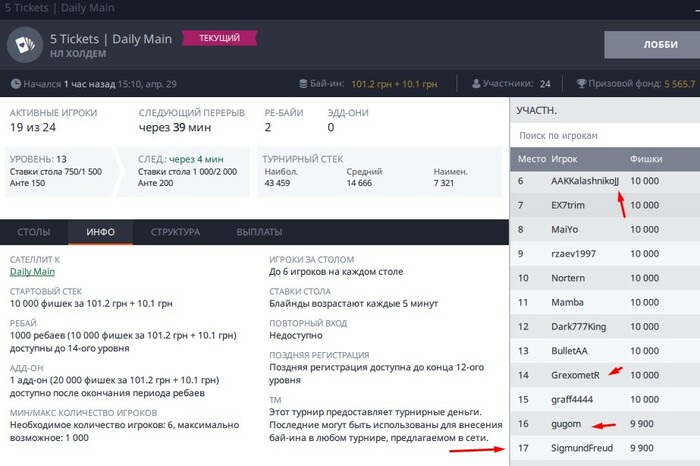
Task: Follow the Daily Main satellite link
Action: [32, 271]
